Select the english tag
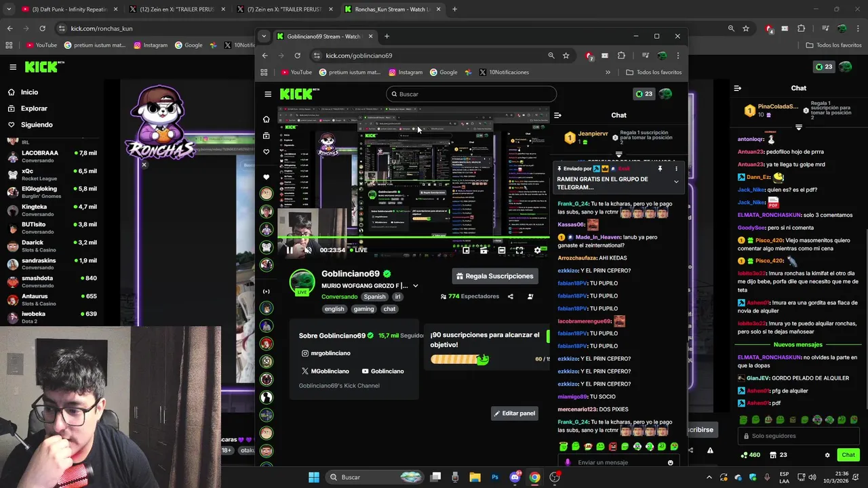 click(x=334, y=309)
